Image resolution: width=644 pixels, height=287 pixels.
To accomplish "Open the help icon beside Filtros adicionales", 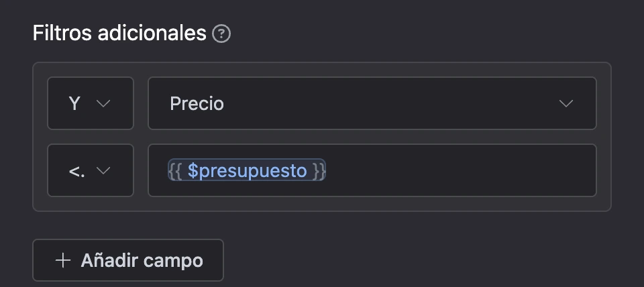I will (221, 34).
